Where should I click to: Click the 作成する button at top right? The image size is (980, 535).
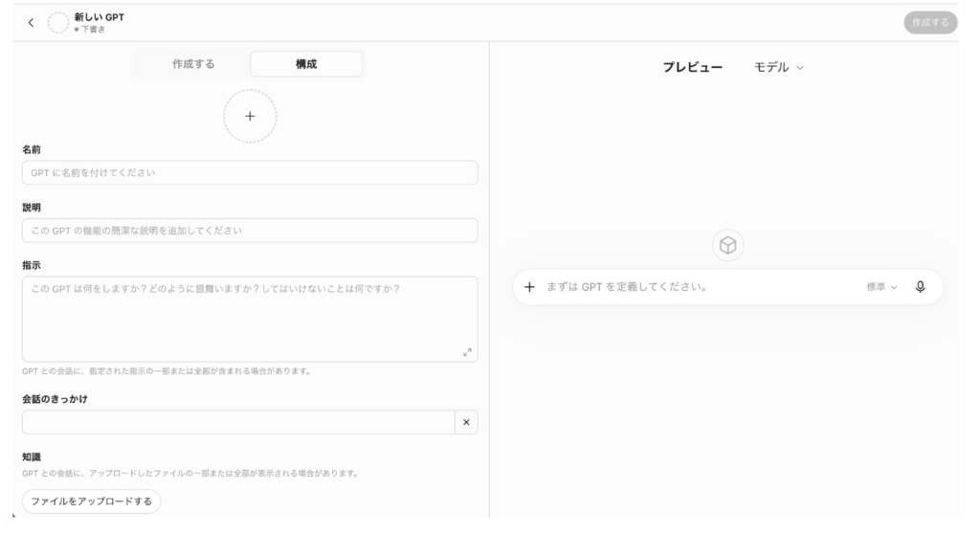point(930,23)
